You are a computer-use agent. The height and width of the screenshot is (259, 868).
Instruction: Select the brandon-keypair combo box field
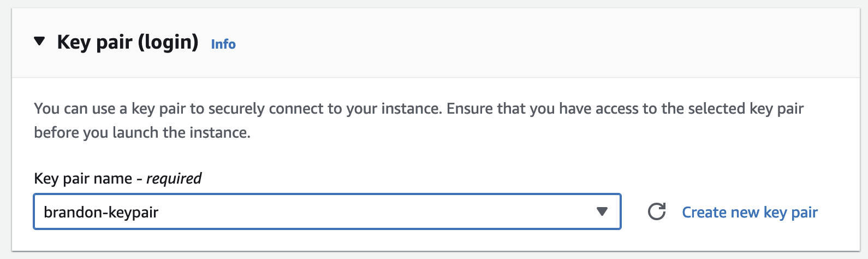point(327,211)
